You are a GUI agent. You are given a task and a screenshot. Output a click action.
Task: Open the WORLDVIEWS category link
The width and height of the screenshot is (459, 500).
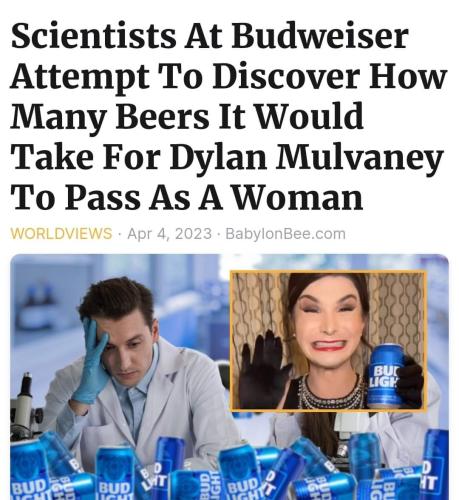point(61,234)
